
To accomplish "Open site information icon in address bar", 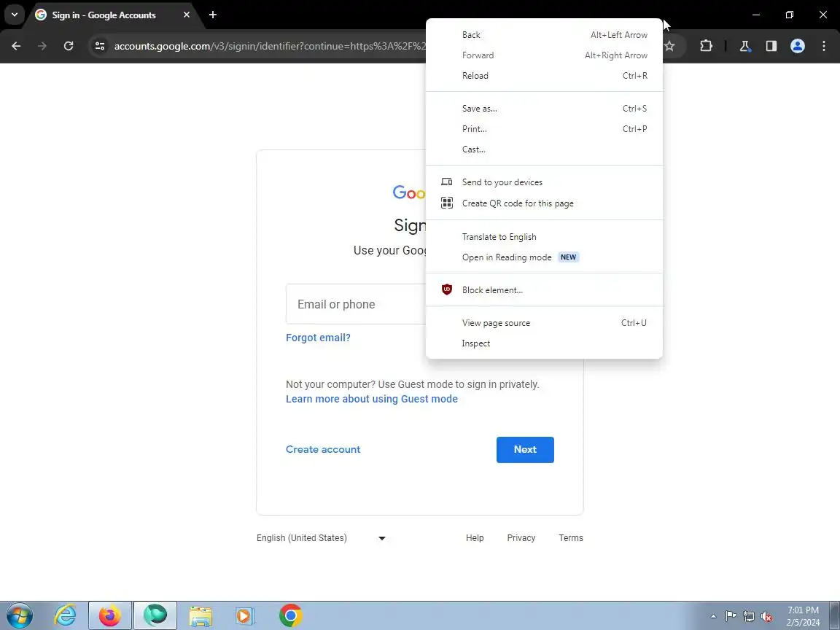I will (100, 46).
